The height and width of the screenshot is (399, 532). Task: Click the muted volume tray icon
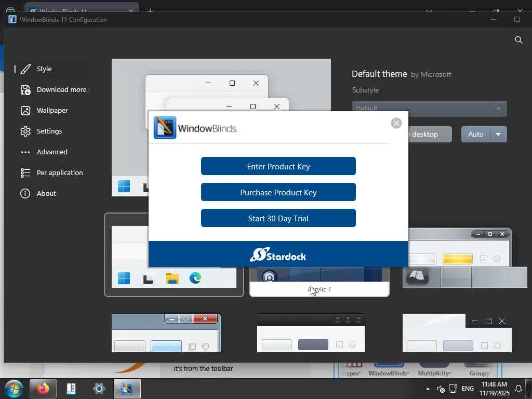pos(441,389)
